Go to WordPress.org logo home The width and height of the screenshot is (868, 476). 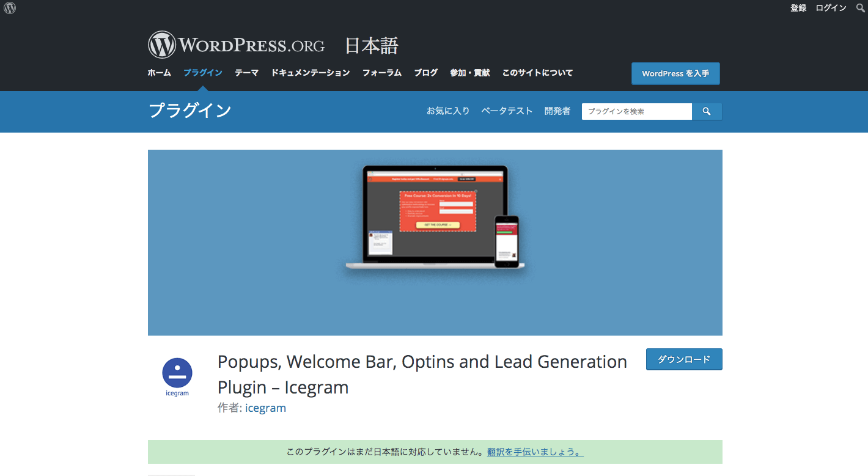click(x=236, y=45)
